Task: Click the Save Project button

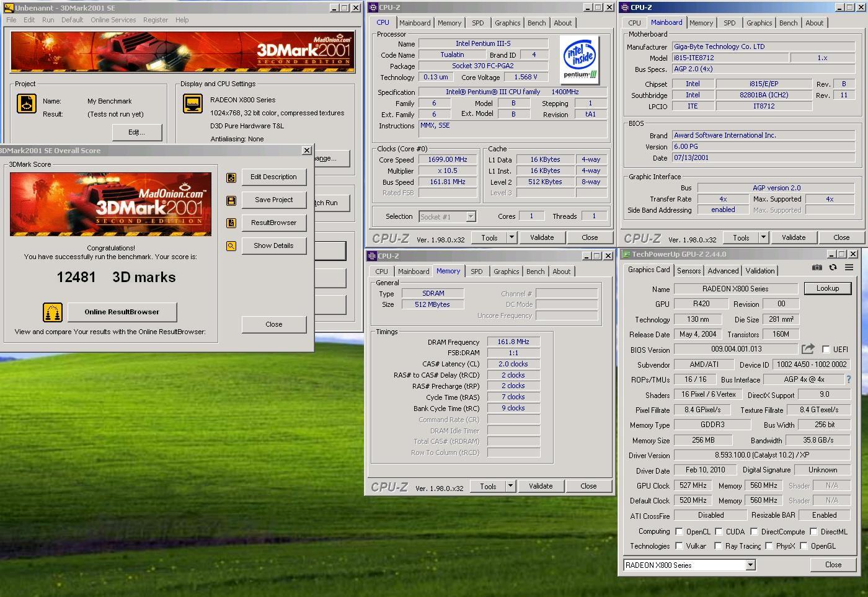Action: coord(273,200)
